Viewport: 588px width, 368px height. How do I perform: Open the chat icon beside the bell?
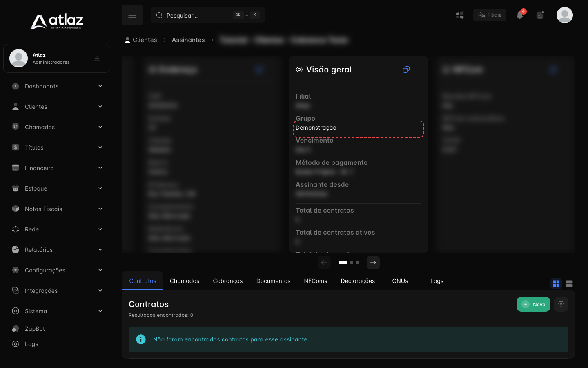click(x=540, y=15)
